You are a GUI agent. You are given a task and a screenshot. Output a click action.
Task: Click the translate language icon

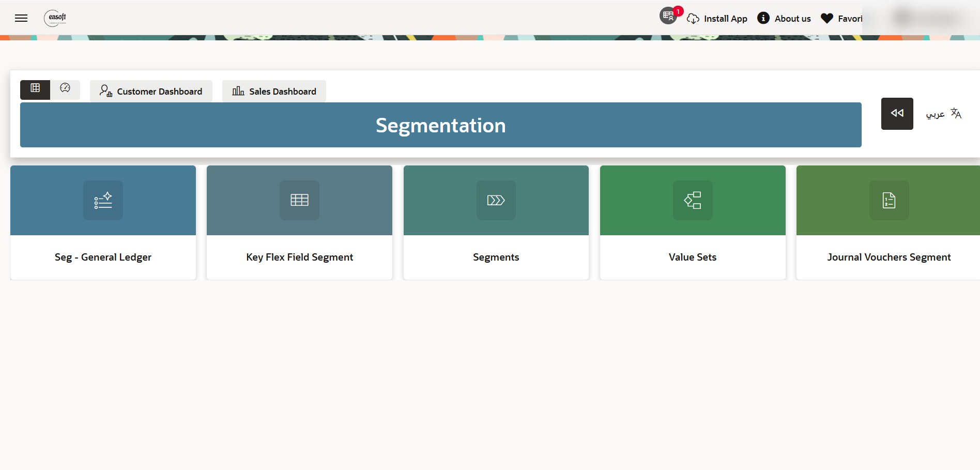pos(956,114)
